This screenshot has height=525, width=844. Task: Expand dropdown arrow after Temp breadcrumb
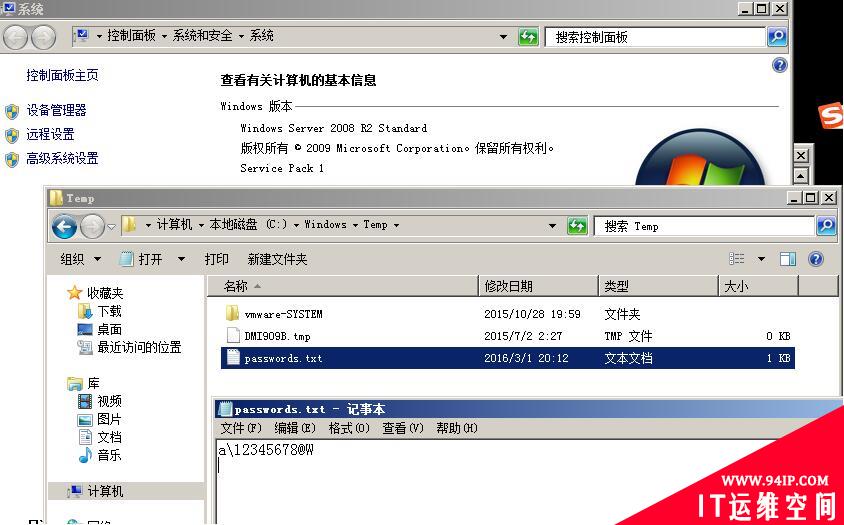[396, 225]
